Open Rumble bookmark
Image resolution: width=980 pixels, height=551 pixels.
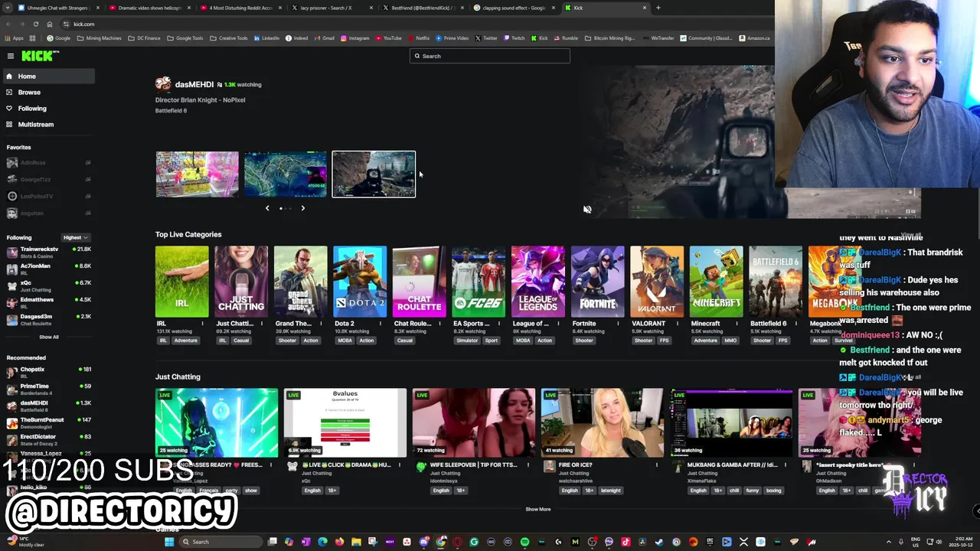coord(566,38)
